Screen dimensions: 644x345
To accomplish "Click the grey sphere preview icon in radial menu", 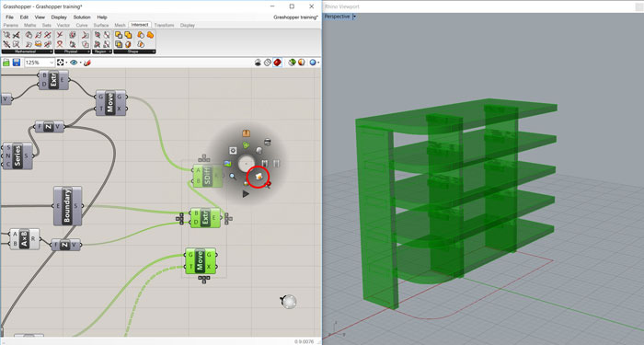I will point(259,151).
